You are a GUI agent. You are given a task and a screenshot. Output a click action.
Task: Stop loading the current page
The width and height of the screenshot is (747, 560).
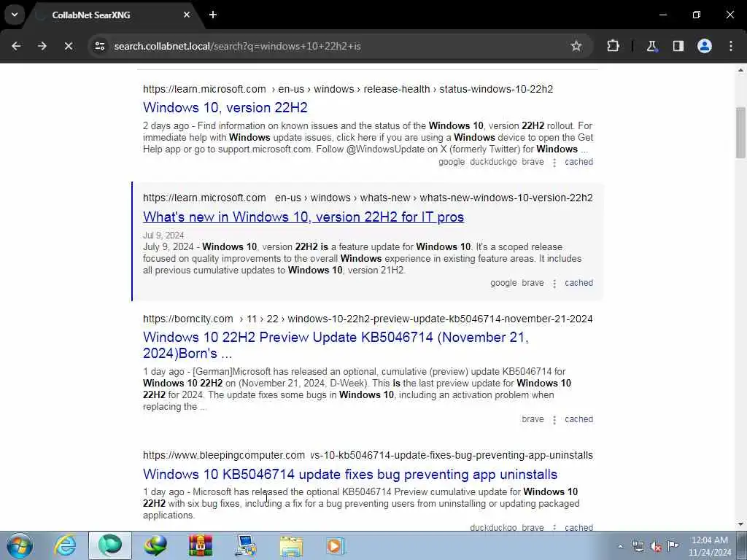68,46
